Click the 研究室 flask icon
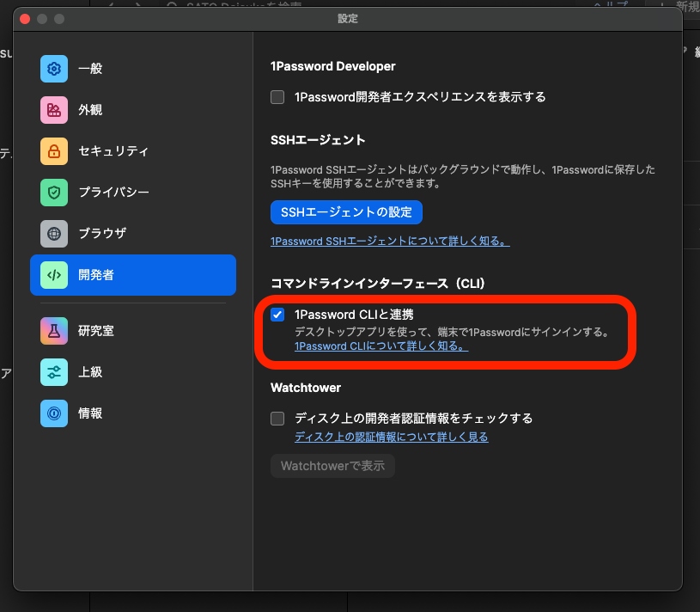Viewport: 700px width, 612px height. (x=54, y=331)
